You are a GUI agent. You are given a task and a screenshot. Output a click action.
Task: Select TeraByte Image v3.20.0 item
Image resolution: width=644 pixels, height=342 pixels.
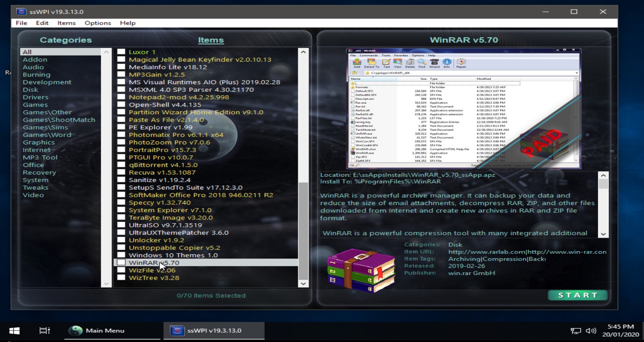point(171,217)
